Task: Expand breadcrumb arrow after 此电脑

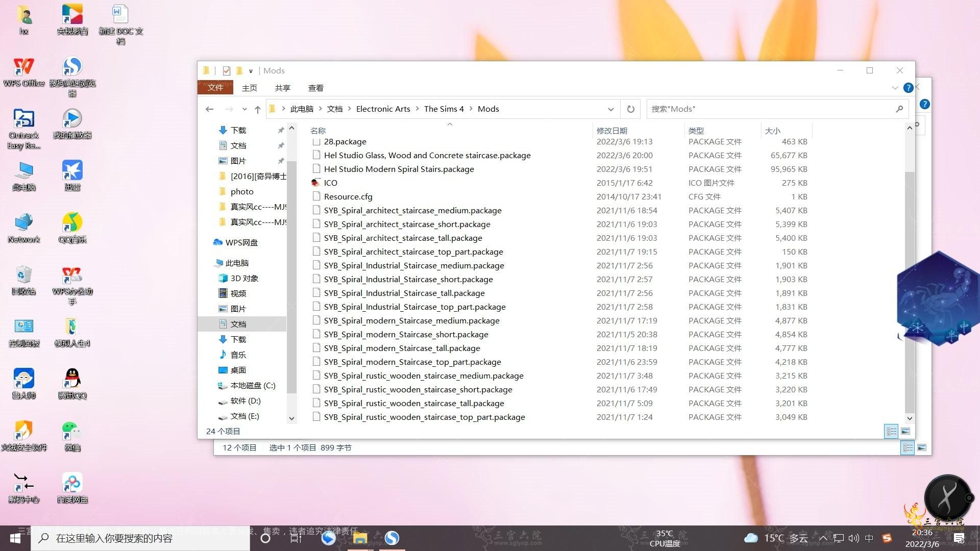Action: point(321,109)
